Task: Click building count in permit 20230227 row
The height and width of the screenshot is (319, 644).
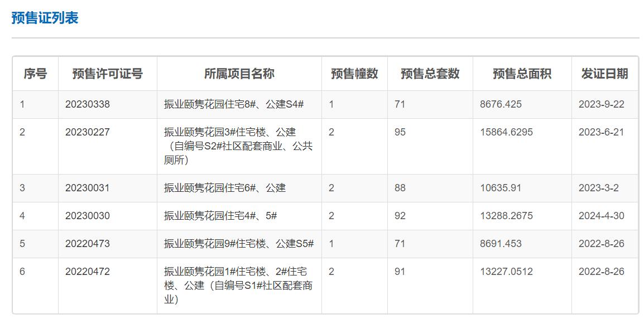Action: tap(331, 132)
